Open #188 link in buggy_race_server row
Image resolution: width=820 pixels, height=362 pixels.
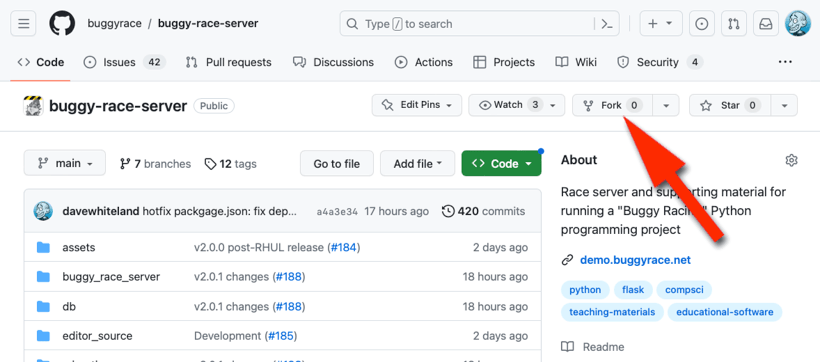click(x=289, y=277)
